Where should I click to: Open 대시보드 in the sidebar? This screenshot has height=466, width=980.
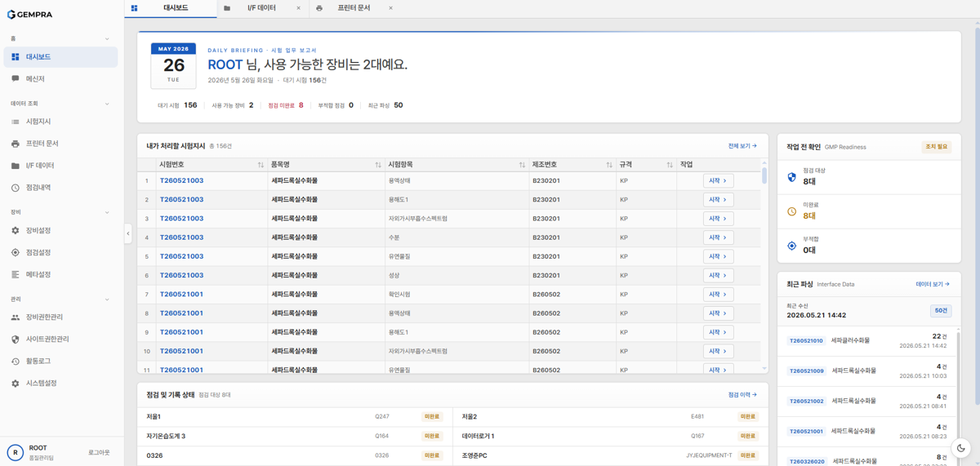60,57
